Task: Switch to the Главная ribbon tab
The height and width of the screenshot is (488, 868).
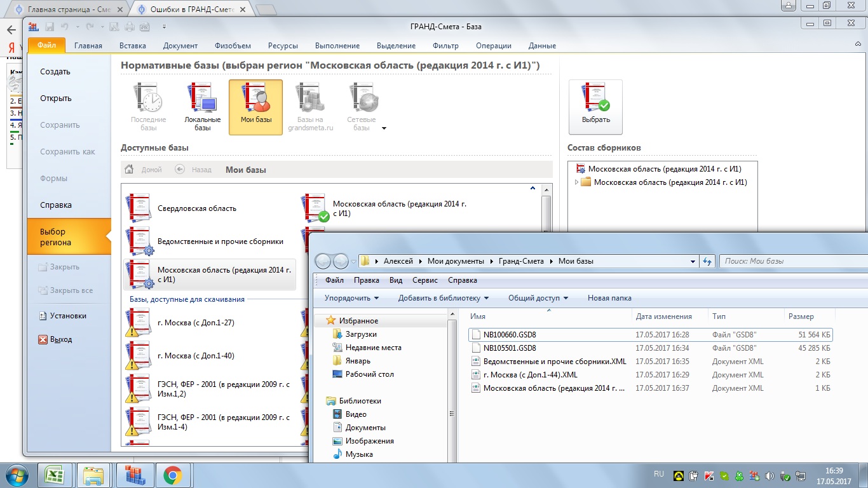Action: [88, 46]
